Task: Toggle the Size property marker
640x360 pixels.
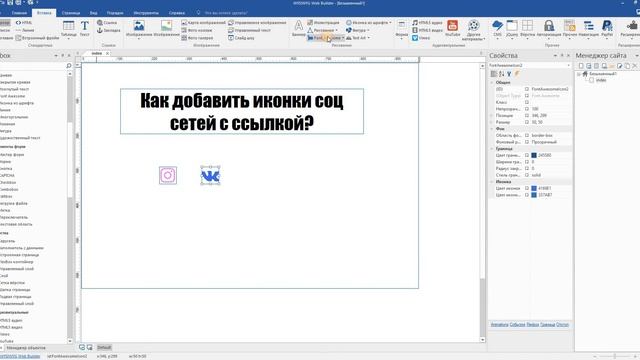Action: [527, 122]
